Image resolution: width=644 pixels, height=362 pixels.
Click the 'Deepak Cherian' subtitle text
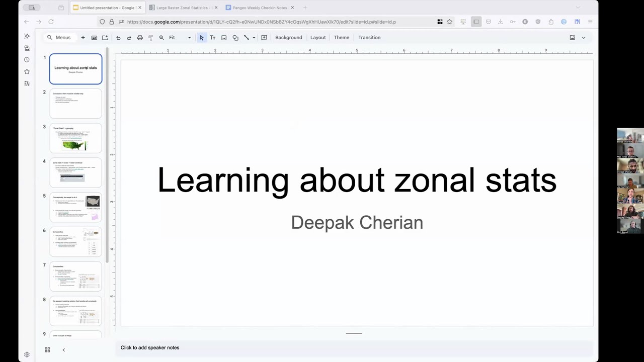pyautogui.click(x=357, y=222)
